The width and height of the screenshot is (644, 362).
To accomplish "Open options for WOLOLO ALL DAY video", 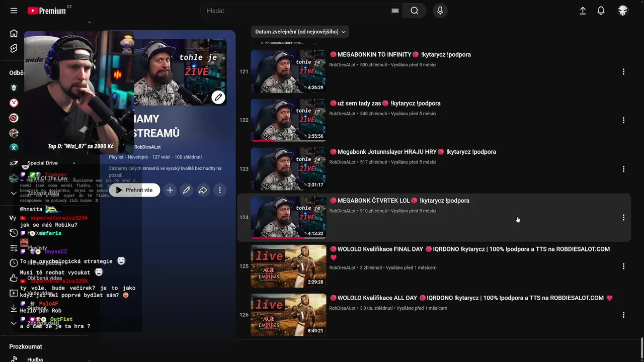I will point(623,315).
